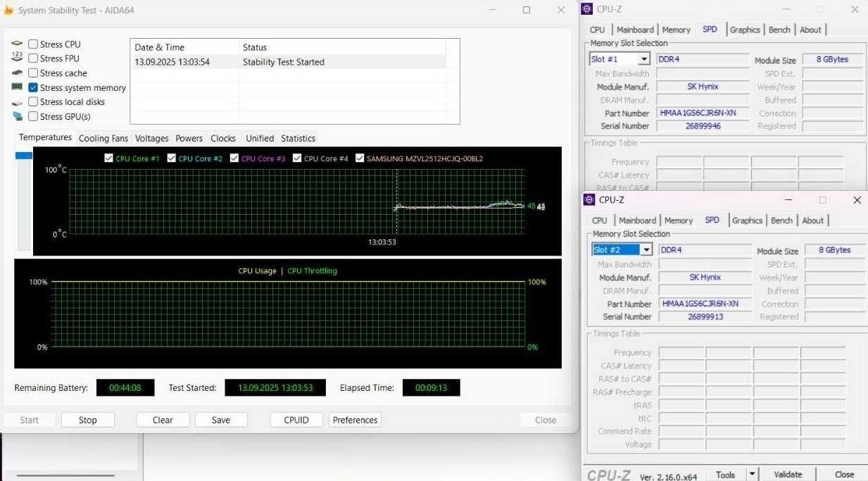Click Close button in lower CPU-Z bottom bar
The image size is (868, 481).
tap(844, 474)
